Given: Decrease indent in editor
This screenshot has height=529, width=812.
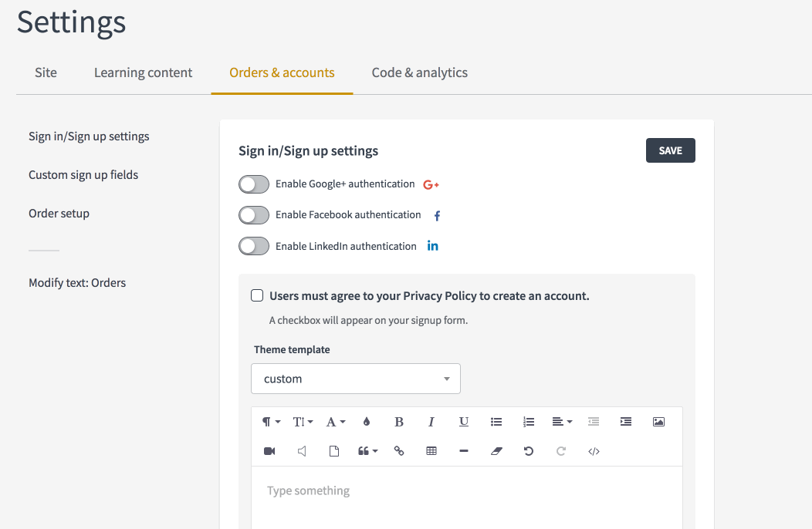Looking at the screenshot, I should coord(594,422).
